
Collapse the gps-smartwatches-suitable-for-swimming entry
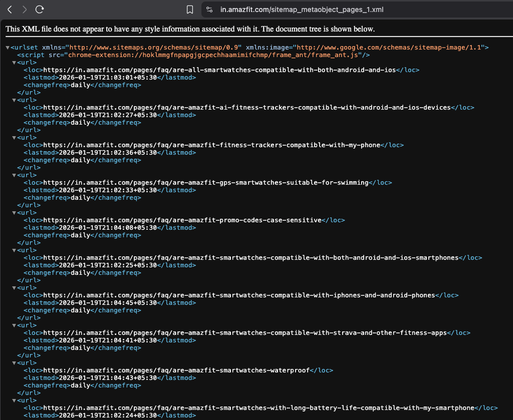click(x=13, y=175)
